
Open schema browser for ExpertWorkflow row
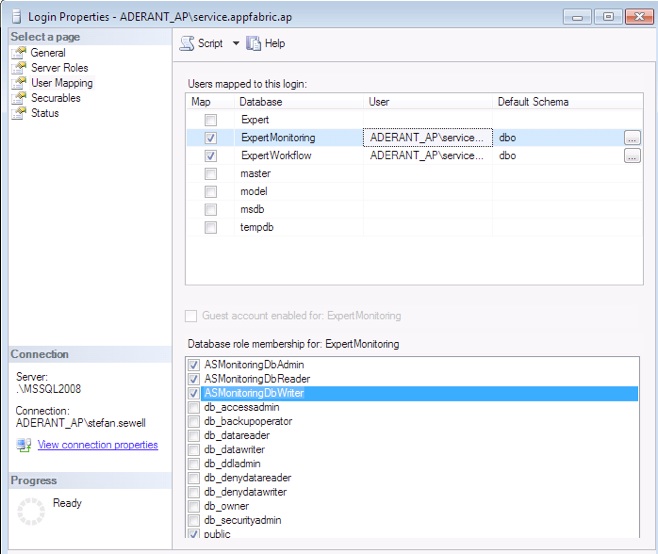click(631, 156)
